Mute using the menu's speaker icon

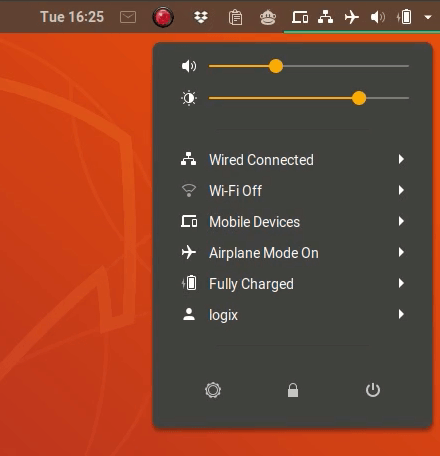[x=189, y=66]
